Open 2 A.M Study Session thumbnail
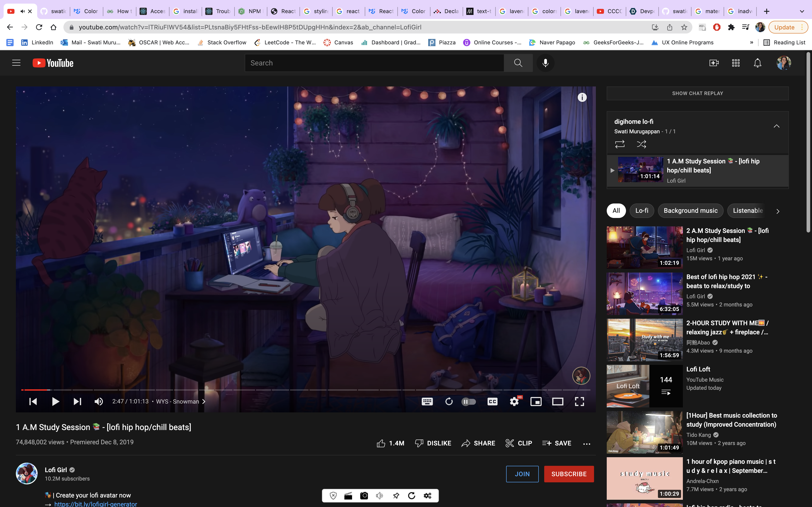This screenshot has height=507, width=812. coord(644,247)
